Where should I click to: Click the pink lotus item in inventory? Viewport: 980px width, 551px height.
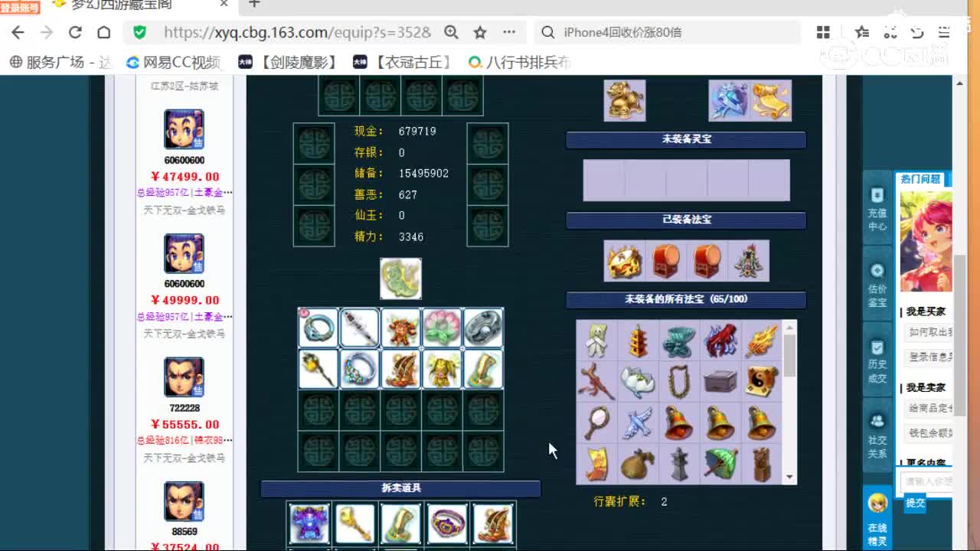point(442,328)
